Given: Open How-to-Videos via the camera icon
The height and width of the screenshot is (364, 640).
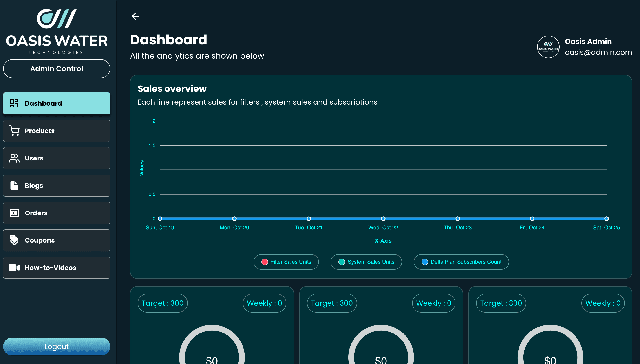Looking at the screenshot, I should click(14, 268).
